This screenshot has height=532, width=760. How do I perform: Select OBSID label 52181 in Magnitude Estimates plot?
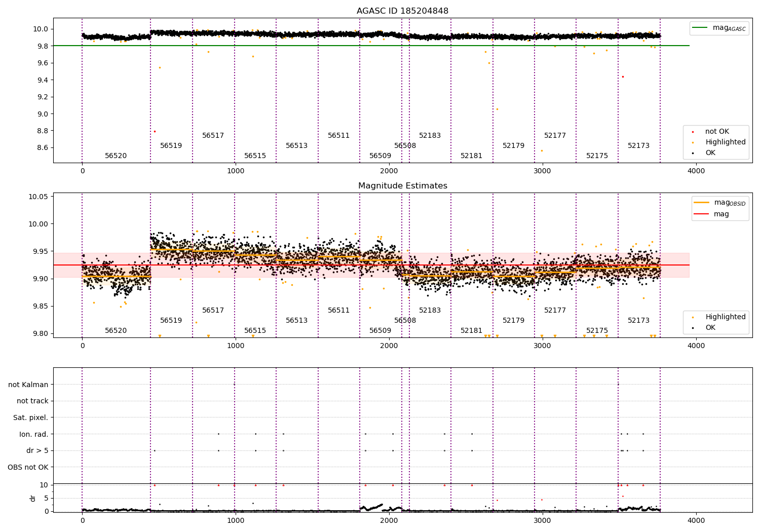pyautogui.click(x=472, y=331)
